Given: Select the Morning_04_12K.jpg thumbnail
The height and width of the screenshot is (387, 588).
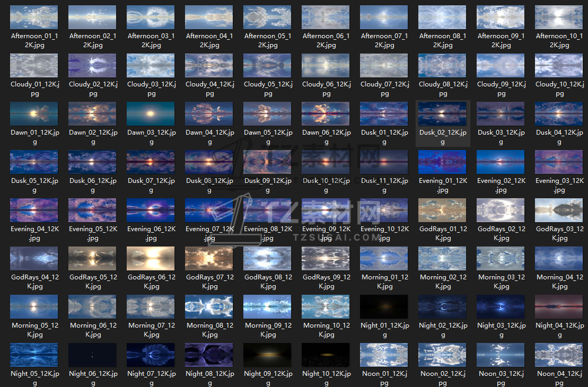Looking at the screenshot, I should click(x=559, y=258).
